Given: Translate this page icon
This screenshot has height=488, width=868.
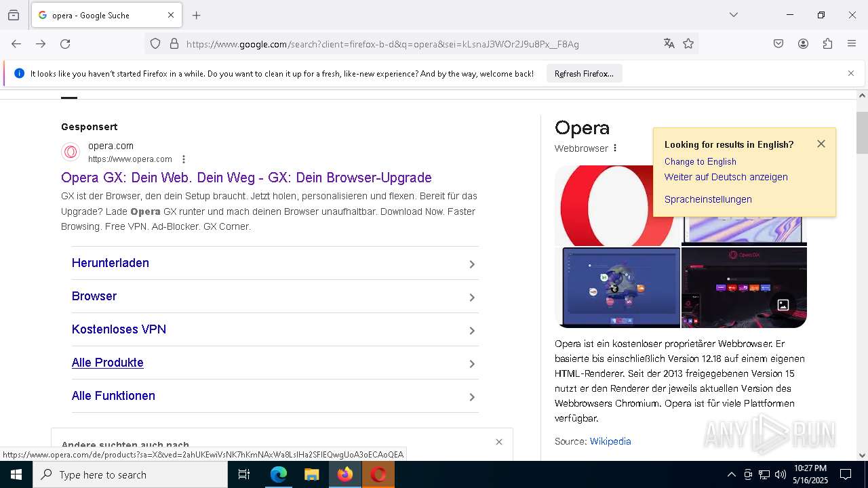Looking at the screenshot, I should tap(669, 44).
